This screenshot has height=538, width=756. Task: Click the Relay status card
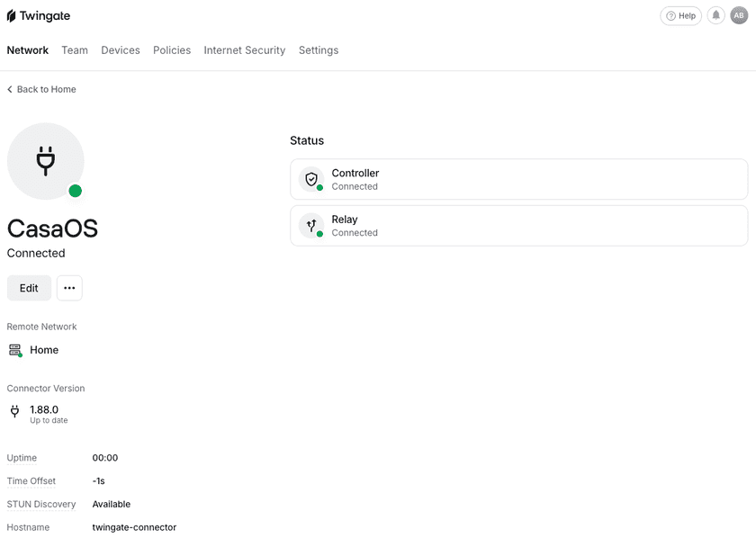click(x=518, y=226)
